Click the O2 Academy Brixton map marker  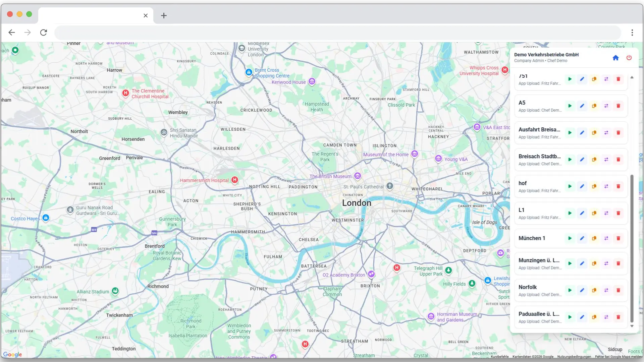(371, 274)
